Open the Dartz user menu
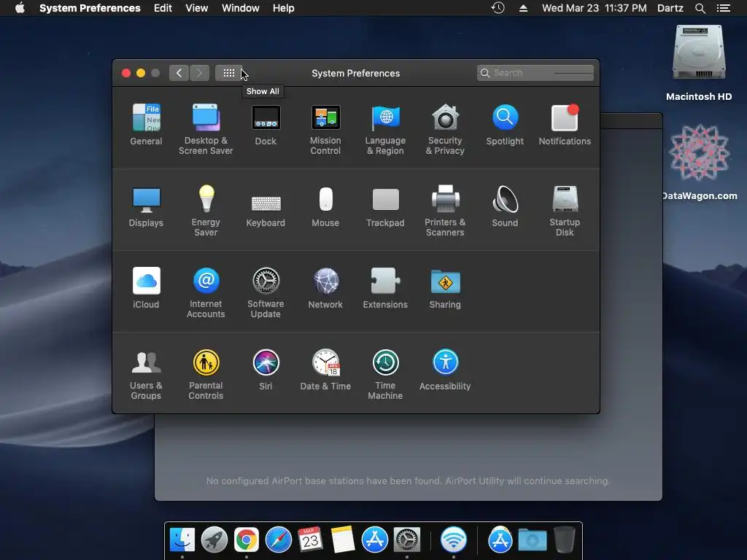Screen dimensions: 747x560 click(670, 8)
